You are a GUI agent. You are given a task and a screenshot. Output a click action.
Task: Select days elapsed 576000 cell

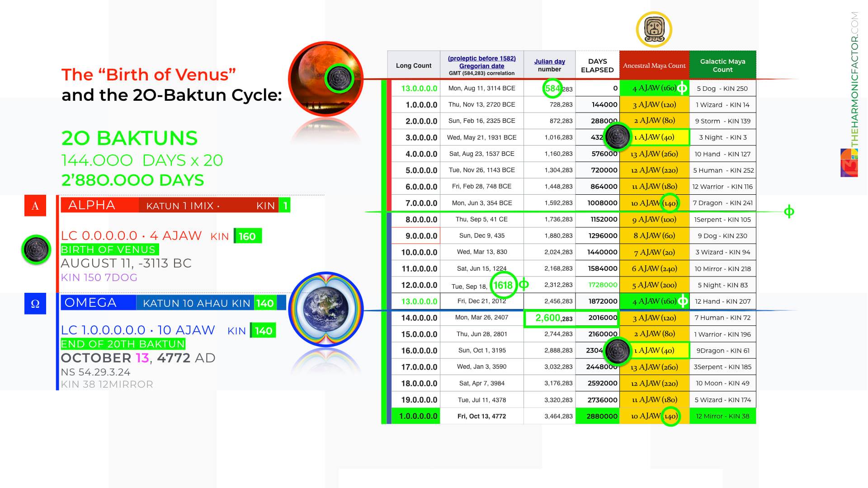point(597,154)
